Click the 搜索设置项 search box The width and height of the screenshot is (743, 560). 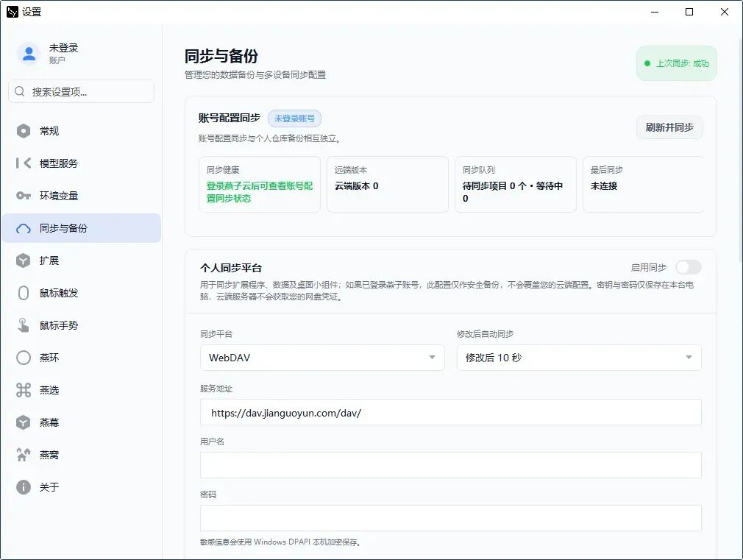point(81,91)
